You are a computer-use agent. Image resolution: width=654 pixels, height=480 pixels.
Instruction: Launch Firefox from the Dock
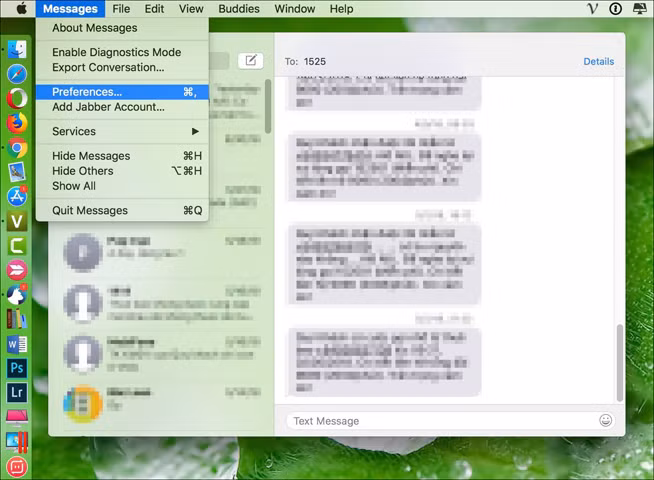[17, 123]
